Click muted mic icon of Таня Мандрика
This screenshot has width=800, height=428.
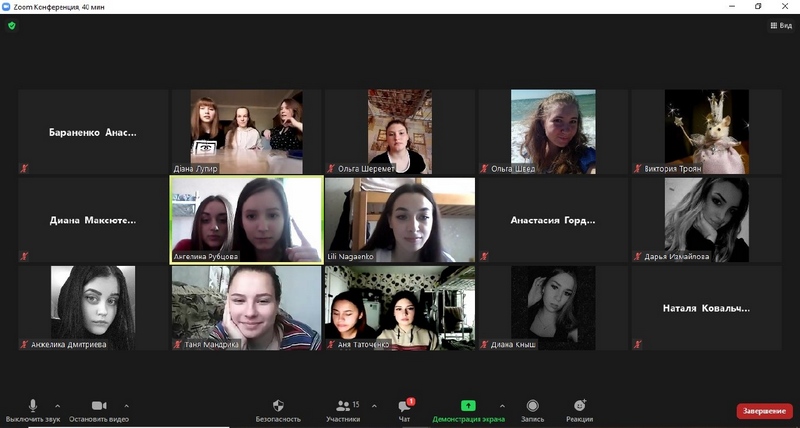(x=178, y=344)
